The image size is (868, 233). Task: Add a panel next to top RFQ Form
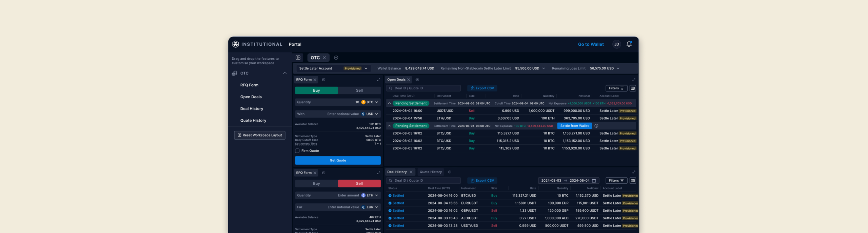tap(323, 80)
